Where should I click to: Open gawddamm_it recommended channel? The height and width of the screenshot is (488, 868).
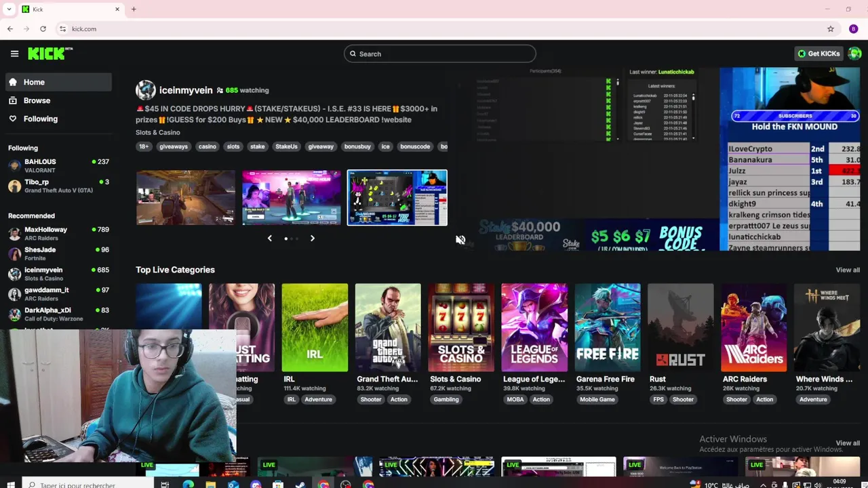[x=58, y=293]
